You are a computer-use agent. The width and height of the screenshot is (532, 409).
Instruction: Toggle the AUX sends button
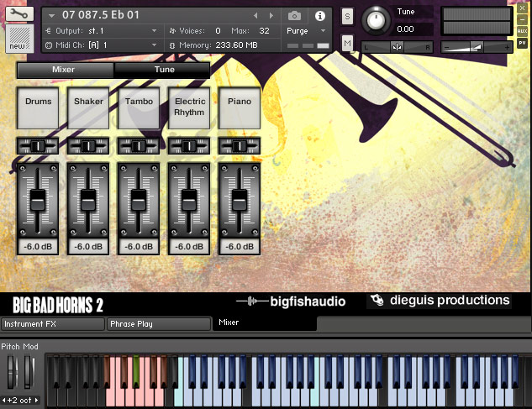click(x=522, y=31)
